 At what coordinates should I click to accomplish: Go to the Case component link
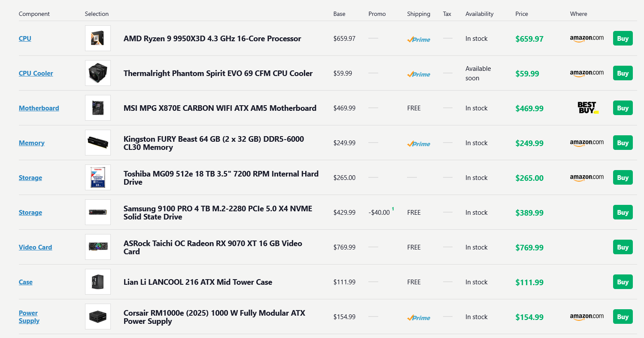[x=26, y=282]
